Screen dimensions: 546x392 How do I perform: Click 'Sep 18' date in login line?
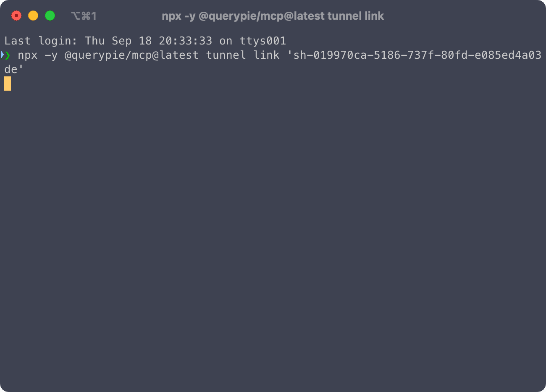click(x=131, y=41)
